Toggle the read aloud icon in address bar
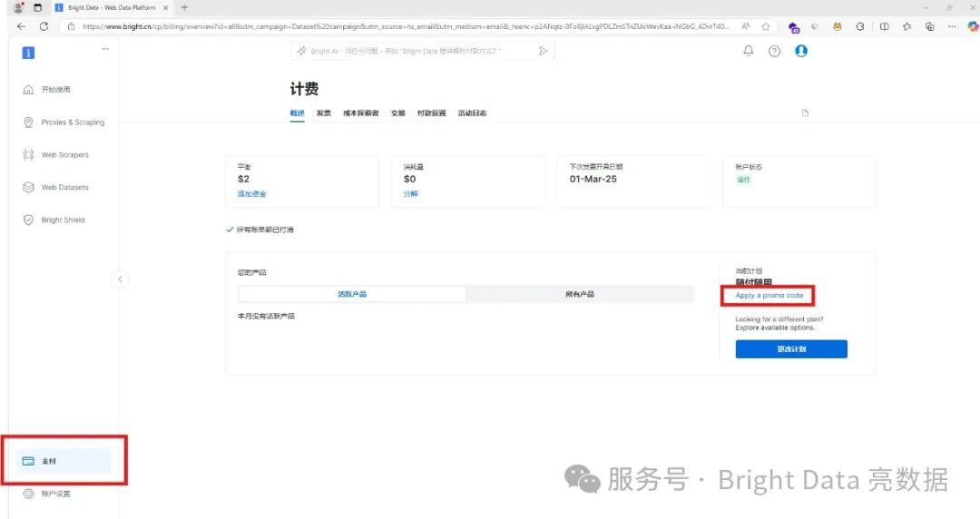Screen dimensions: 980x519 pos(746,26)
